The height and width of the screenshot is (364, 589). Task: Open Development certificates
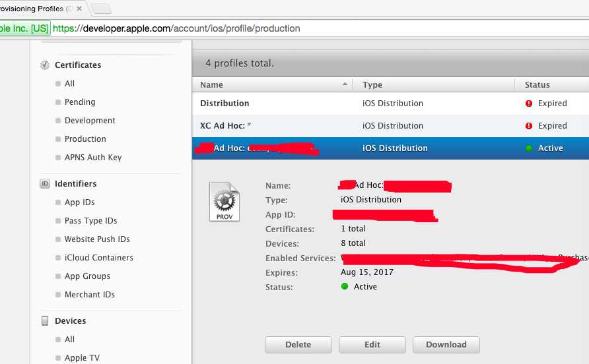point(90,121)
